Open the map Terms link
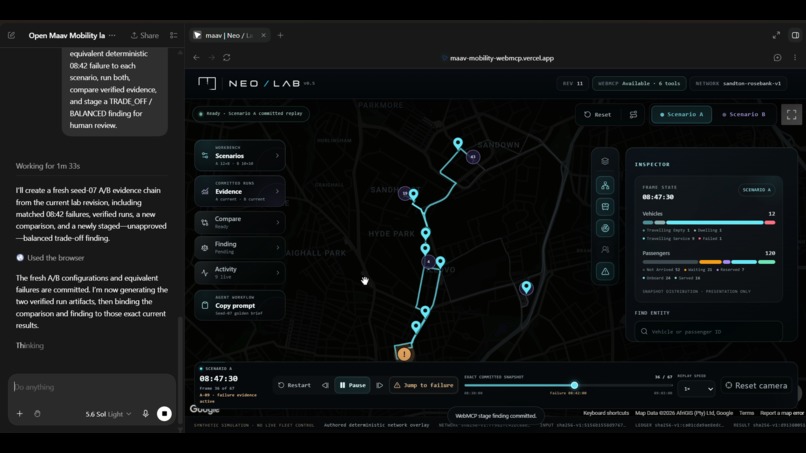Image resolution: width=806 pixels, height=453 pixels. coord(746,413)
